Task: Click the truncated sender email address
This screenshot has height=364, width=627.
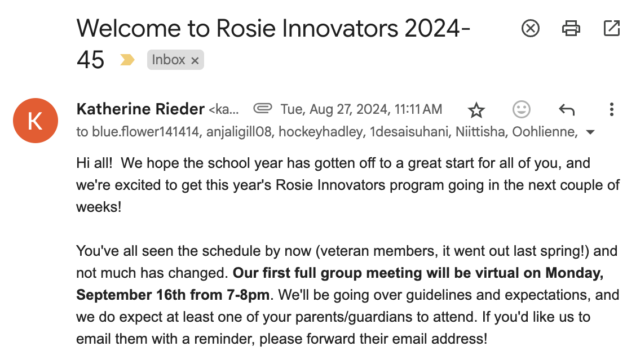Action: (x=224, y=109)
